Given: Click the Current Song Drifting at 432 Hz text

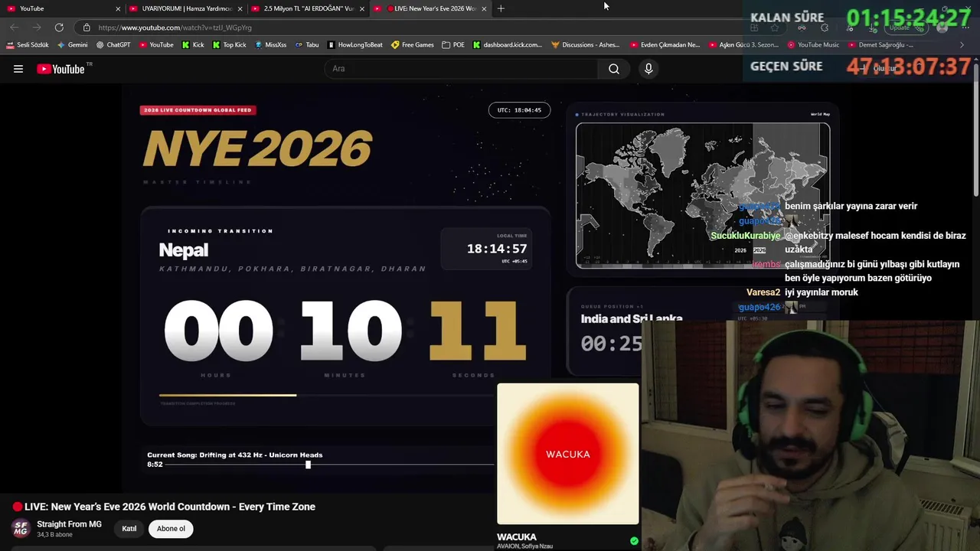Looking at the screenshot, I should point(235,455).
